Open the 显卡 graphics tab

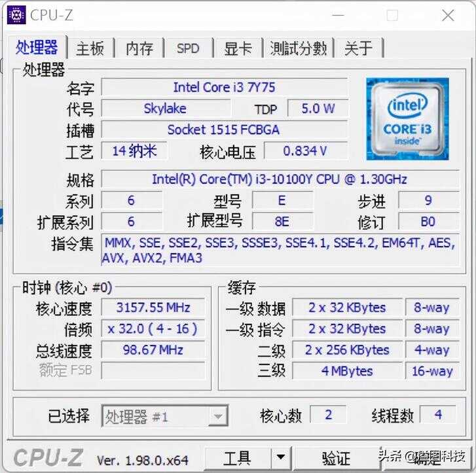238,48
